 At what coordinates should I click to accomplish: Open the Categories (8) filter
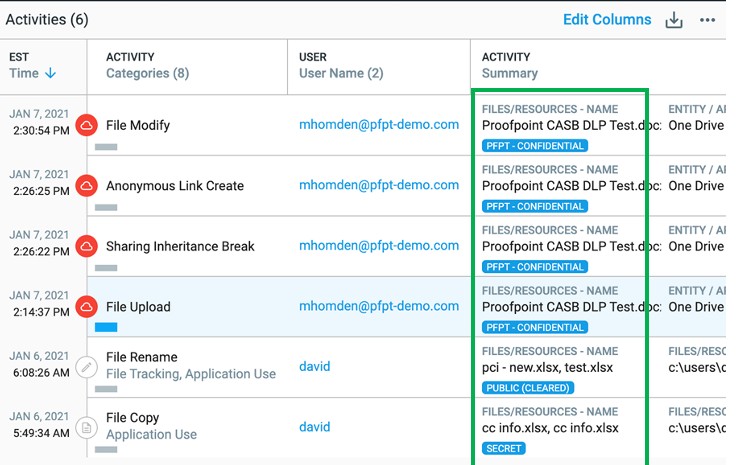coord(147,73)
